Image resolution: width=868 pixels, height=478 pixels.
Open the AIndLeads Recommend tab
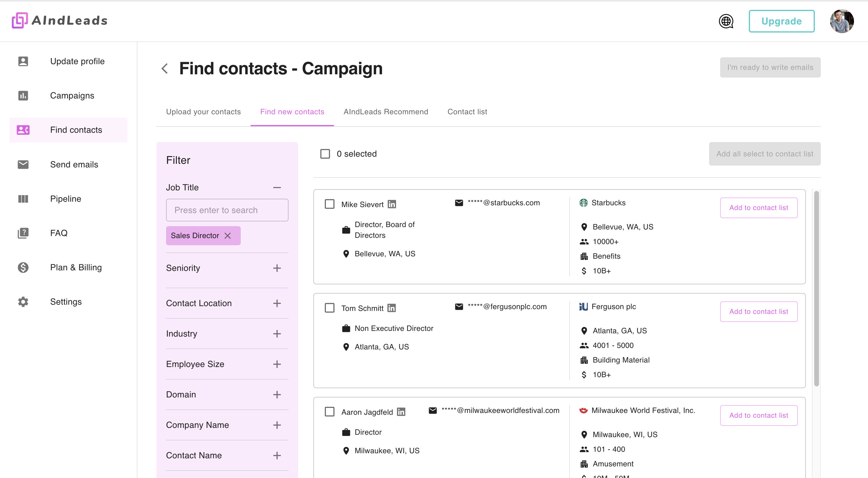pos(386,112)
